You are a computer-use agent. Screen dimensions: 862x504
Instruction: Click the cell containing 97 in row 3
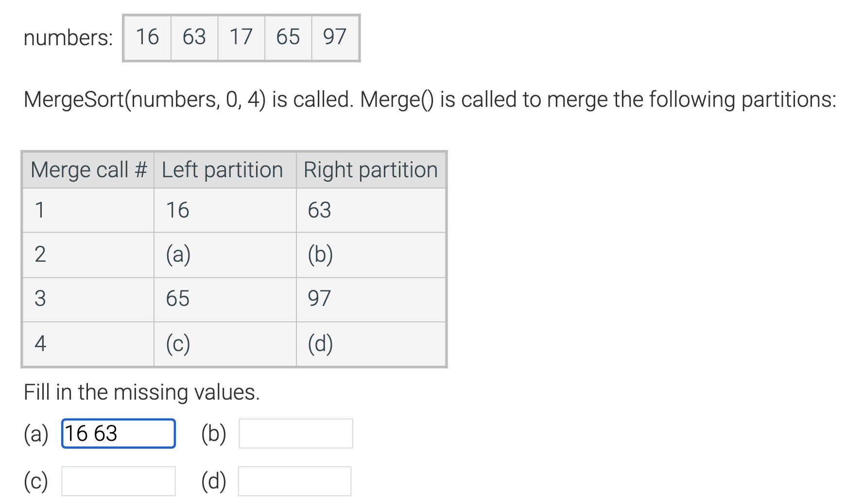(x=319, y=299)
